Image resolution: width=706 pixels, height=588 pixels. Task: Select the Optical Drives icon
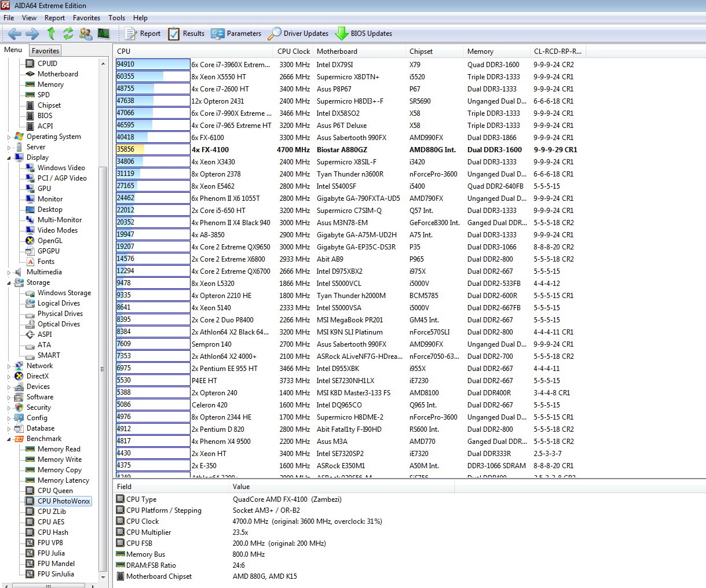(30, 324)
